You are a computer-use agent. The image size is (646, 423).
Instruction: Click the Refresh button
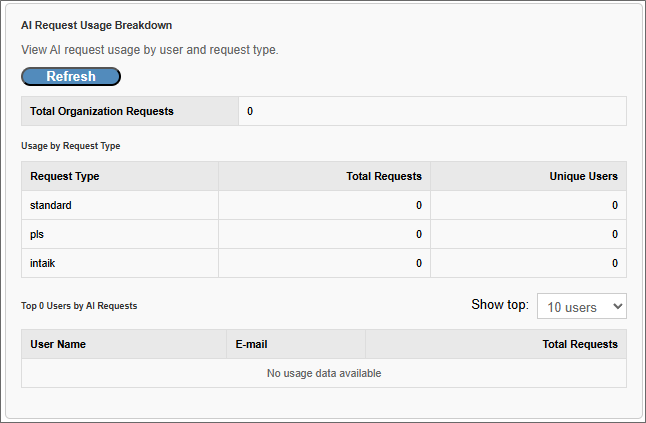pos(71,77)
